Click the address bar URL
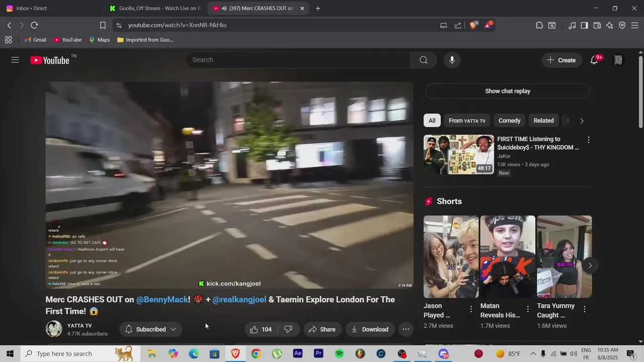The height and width of the screenshot is (362, 644). [177, 25]
